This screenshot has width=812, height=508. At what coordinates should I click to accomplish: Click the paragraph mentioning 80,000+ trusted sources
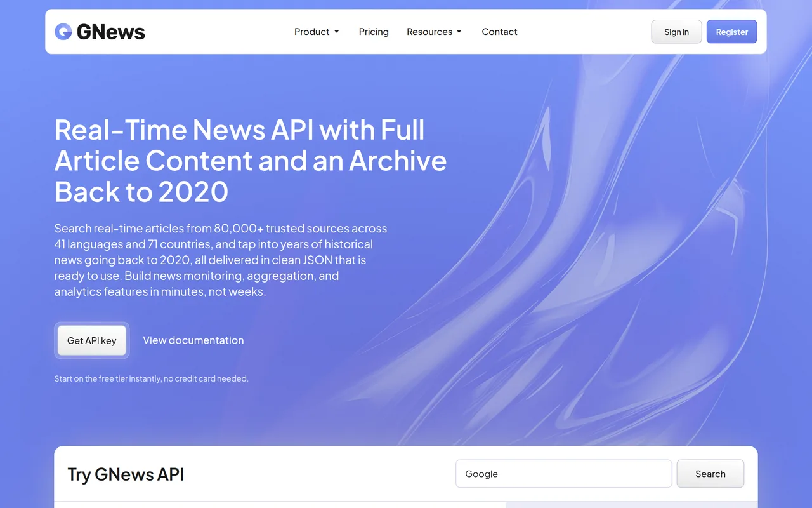(221, 260)
